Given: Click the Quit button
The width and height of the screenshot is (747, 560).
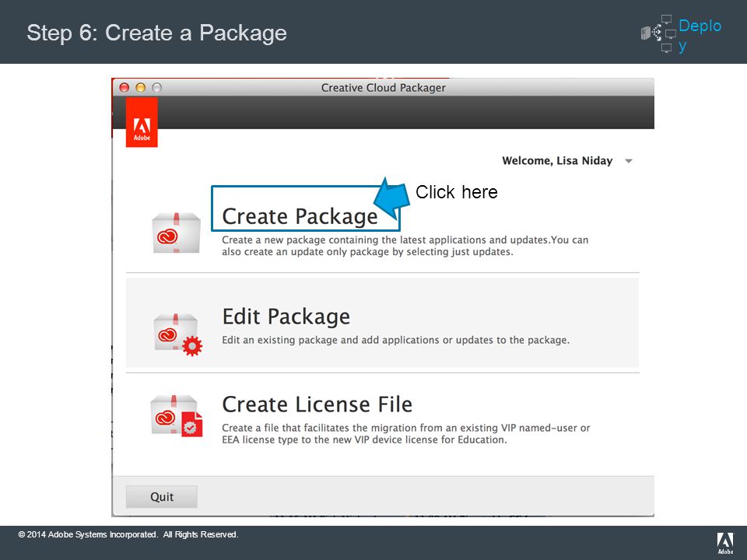Looking at the screenshot, I should point(162,497).
